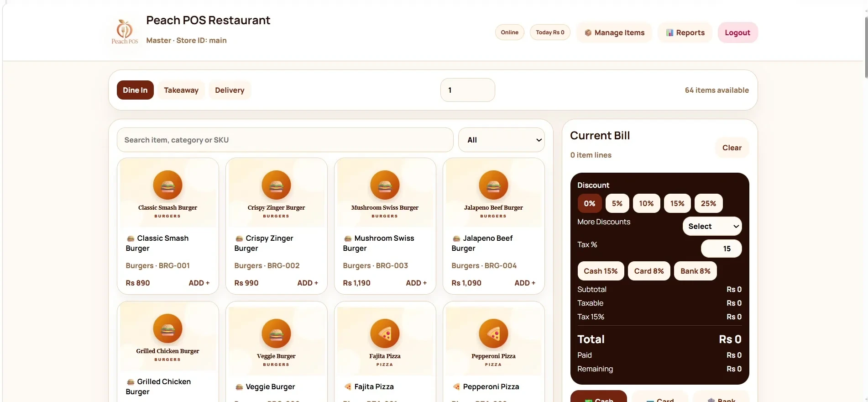
Task: Click the 'Current Bill' heading
Action: click(600, 135)
